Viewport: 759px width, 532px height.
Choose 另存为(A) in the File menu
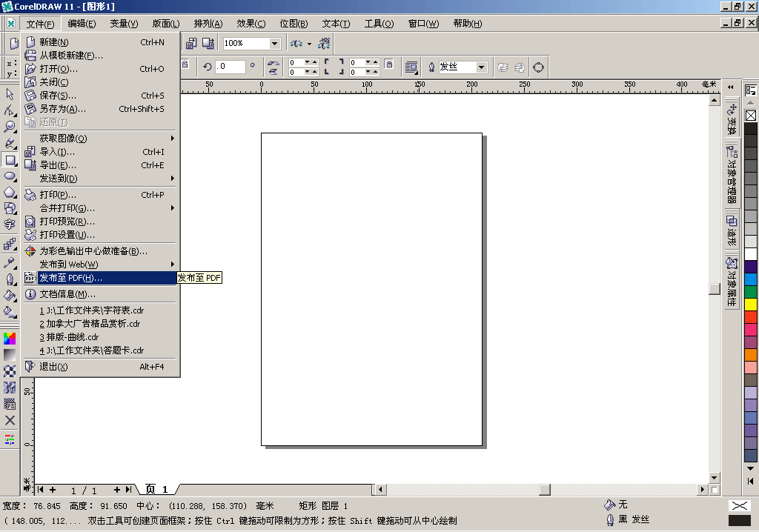[100, 109]
